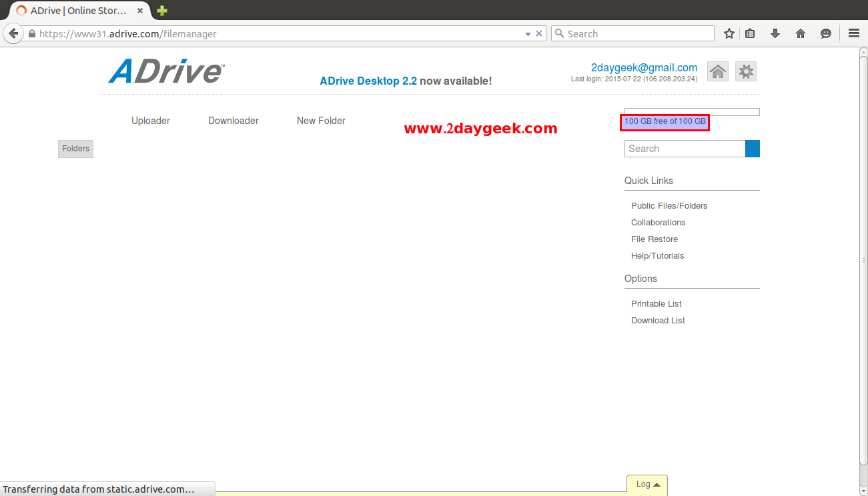Bookmark this page with the star icon
This screenshot has height=496, width=868.
729,33
